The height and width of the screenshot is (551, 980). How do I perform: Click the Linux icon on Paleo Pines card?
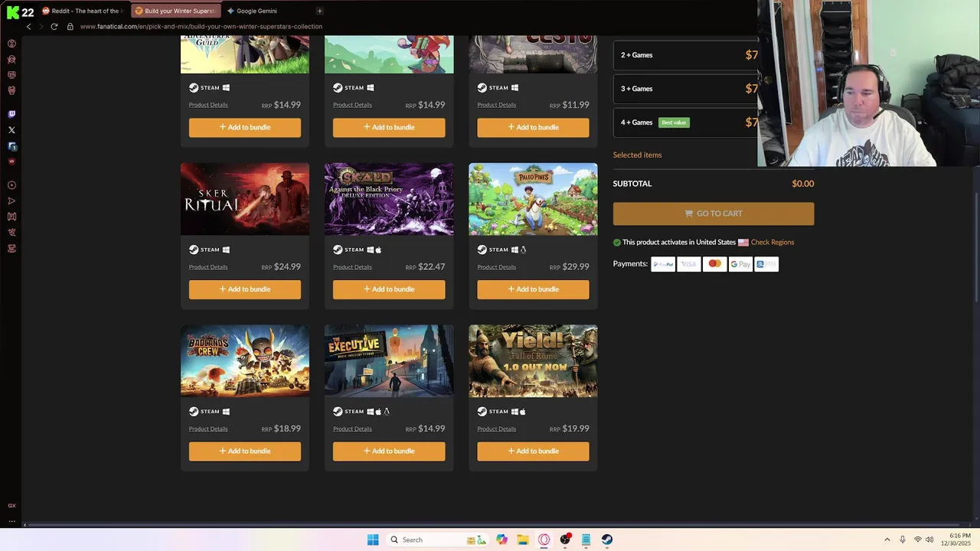click(x=524, y=249)
